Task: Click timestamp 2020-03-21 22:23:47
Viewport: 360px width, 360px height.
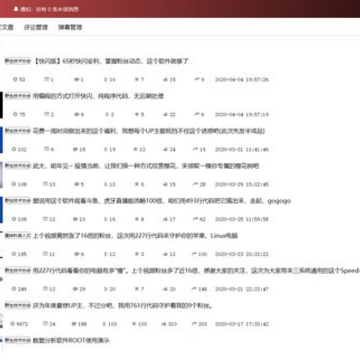Action: pyautogui.click(x=242, y=289)
